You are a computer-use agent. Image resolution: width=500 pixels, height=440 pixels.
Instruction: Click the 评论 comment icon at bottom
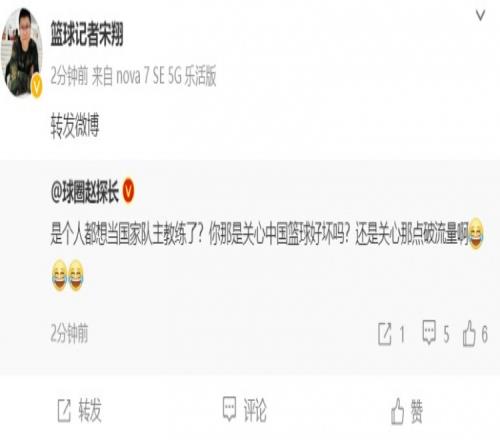click(229, 409)
